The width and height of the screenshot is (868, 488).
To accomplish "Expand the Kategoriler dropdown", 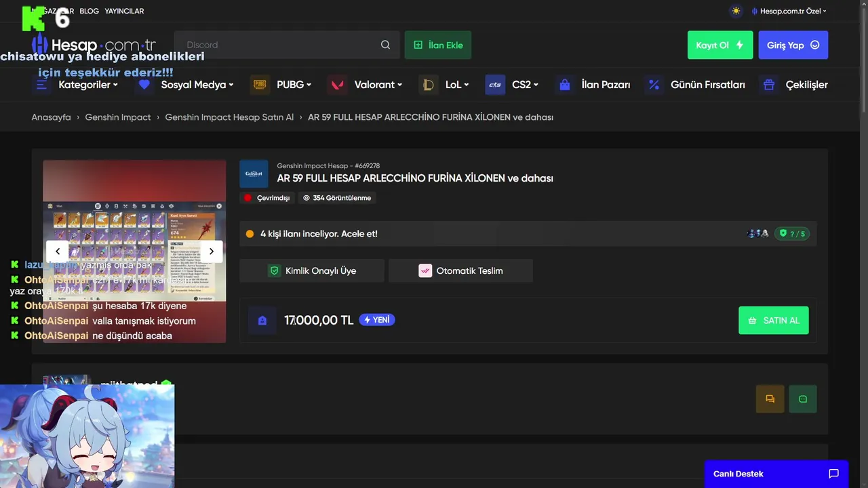I will [x=88, y=85].
